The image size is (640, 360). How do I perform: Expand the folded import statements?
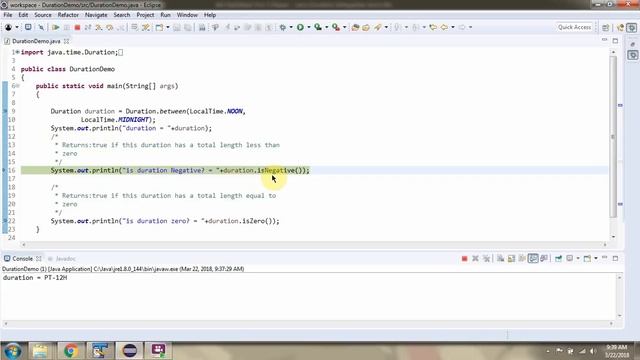tap(17, 52)
